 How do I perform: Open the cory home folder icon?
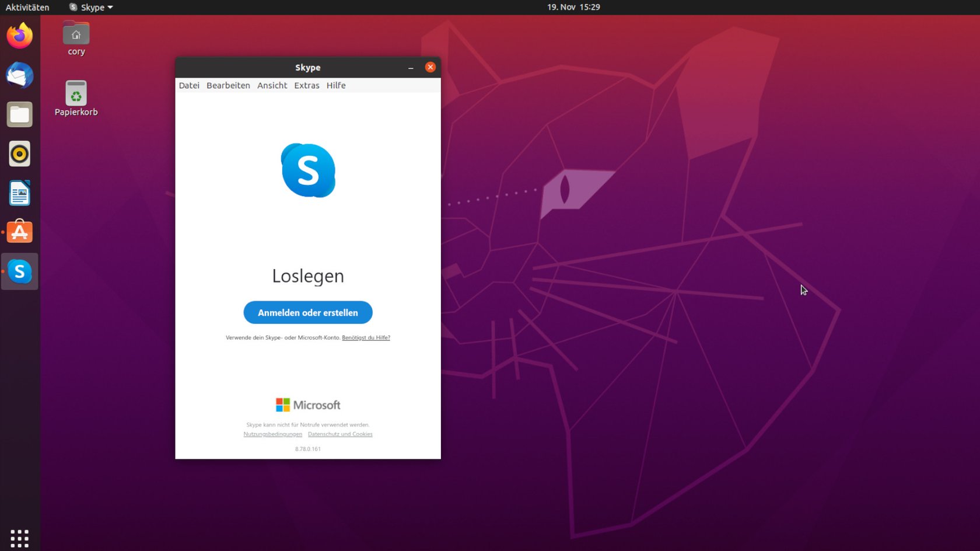76,39
